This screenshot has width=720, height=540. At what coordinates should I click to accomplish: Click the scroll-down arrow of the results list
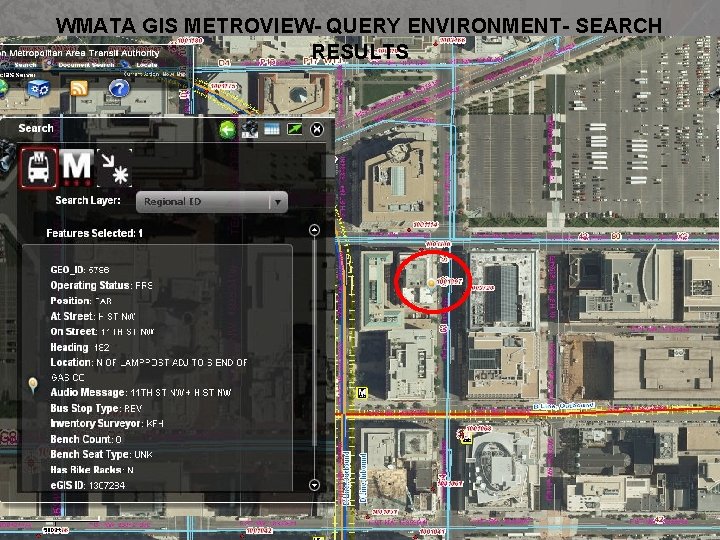coord(315,485)
